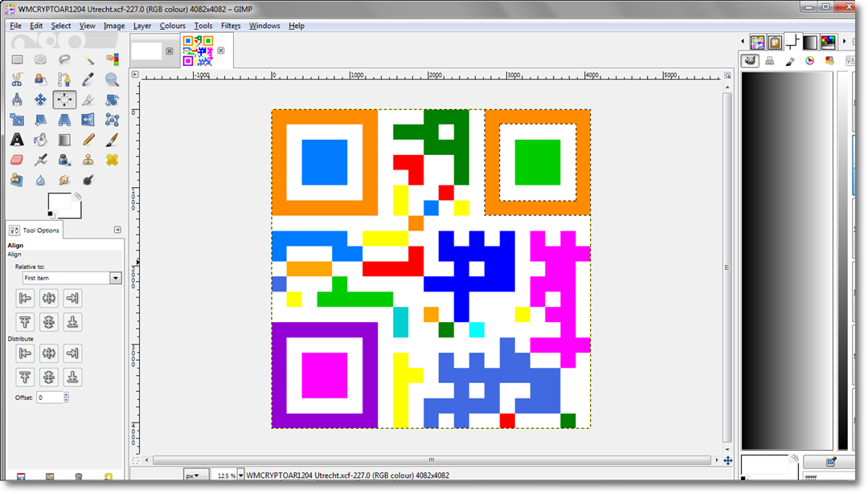
Task: Select the Cage Transform tool
Action: coord(112,120)
